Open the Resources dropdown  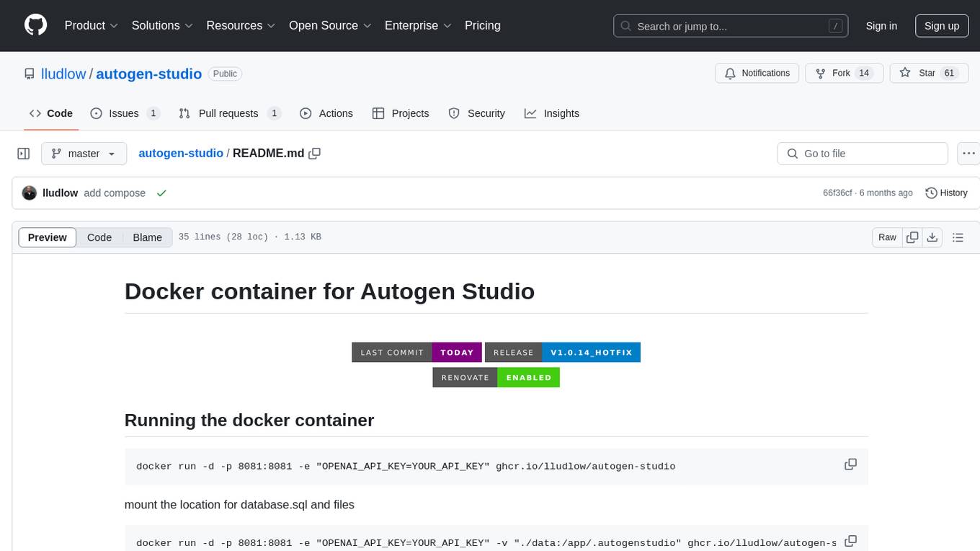pyautogui.click(x=241, y=25)
